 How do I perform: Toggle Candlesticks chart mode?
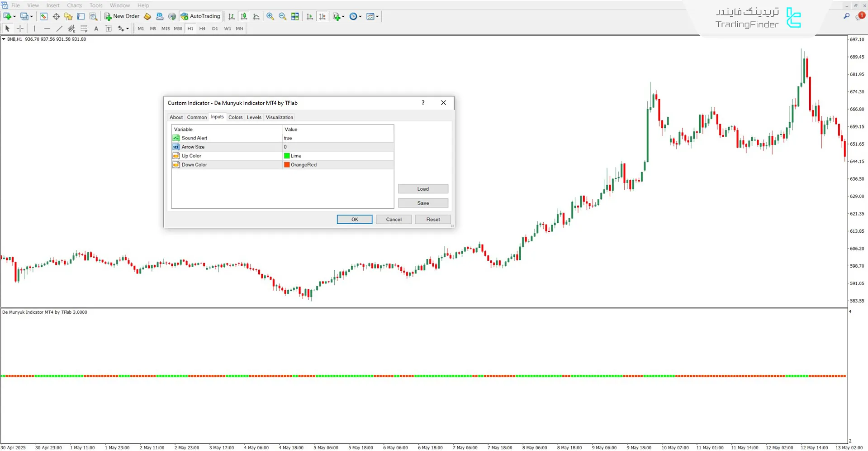(x=244, y=16)
